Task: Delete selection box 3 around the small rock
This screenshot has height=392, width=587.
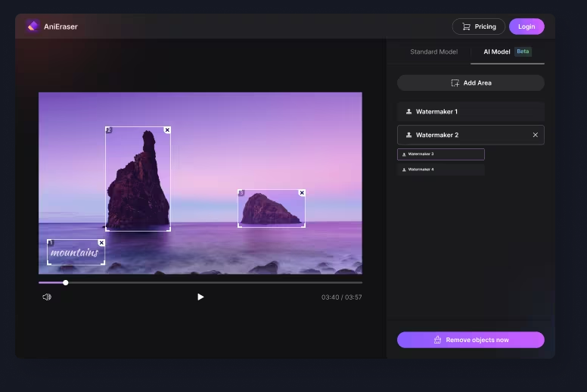Action: pos(302,193)
